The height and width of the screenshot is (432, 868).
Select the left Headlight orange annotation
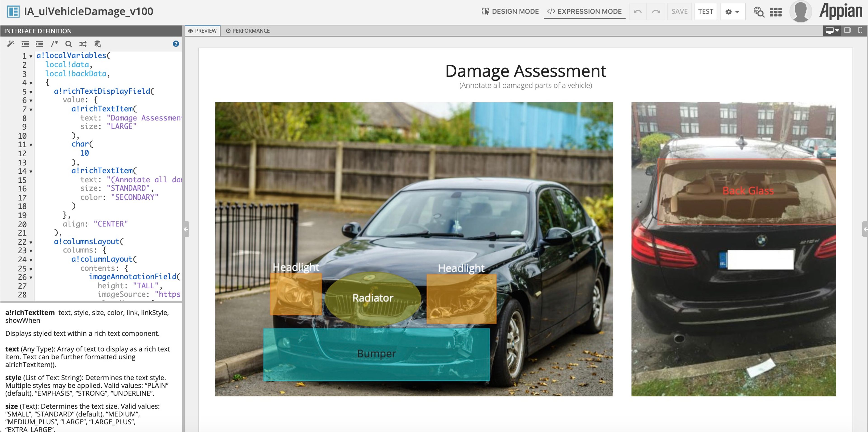click(296, 294)
